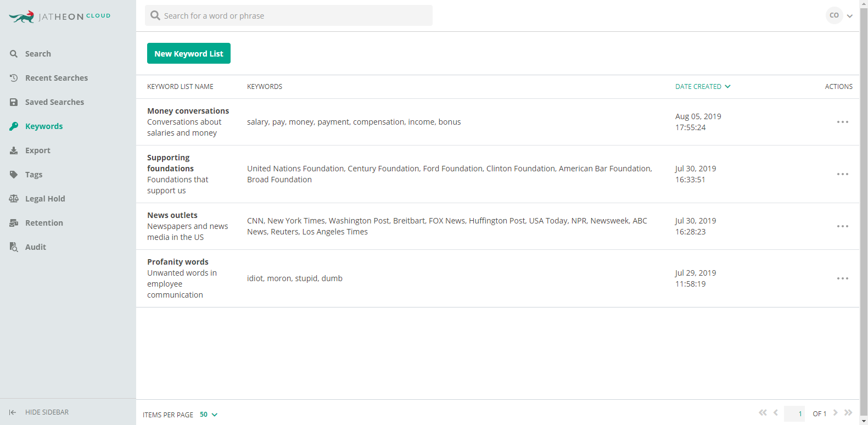Click the Keywords key icon

14,126
